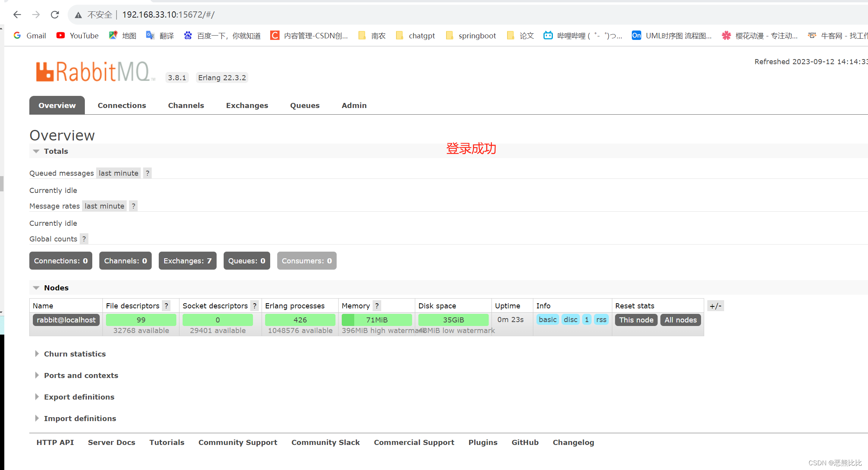Open the 南农 bookmark folder

point(372,36)
